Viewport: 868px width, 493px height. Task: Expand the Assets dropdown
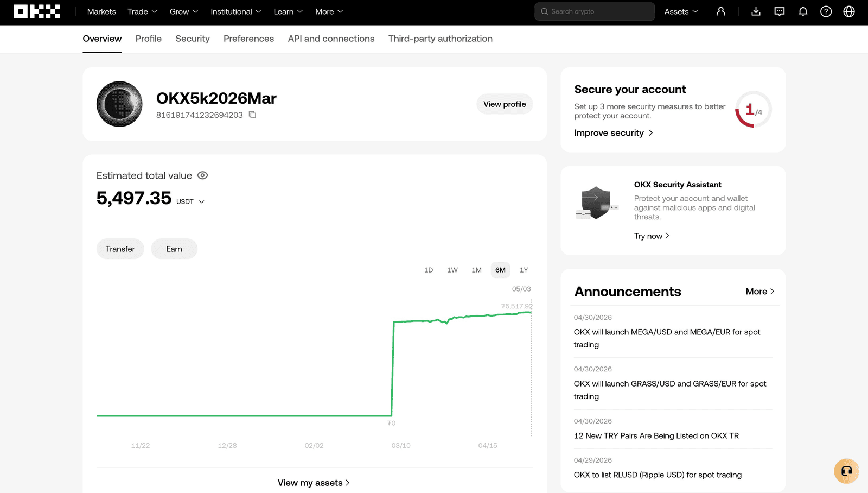pos(681,11)
